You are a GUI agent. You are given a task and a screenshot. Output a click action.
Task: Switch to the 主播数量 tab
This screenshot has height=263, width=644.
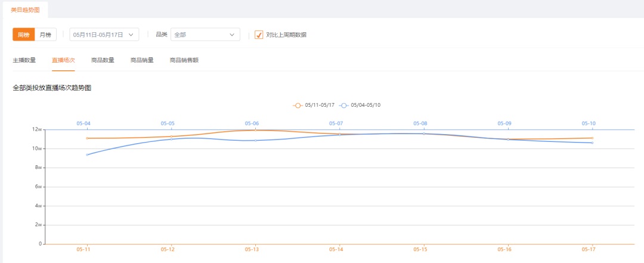click(x=24, y=60)
